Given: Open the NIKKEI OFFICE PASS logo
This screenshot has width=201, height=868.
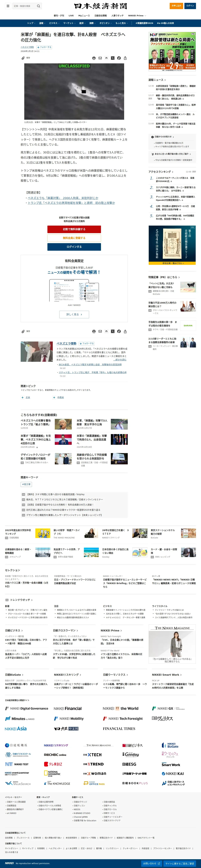Looking at the screenshot, I should coord(94,783).
